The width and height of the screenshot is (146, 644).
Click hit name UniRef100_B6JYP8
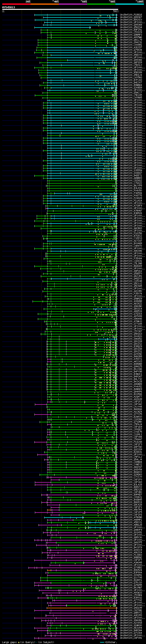click(131, 186)
